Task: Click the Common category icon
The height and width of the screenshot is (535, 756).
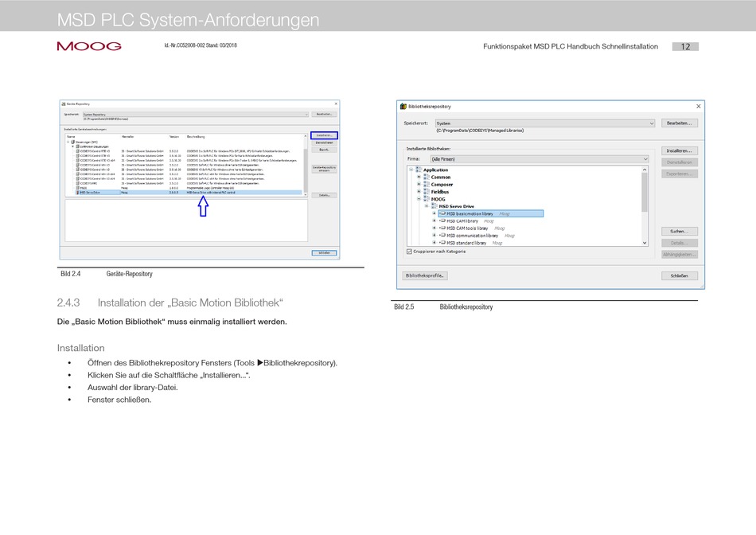Action: [427, 177]
